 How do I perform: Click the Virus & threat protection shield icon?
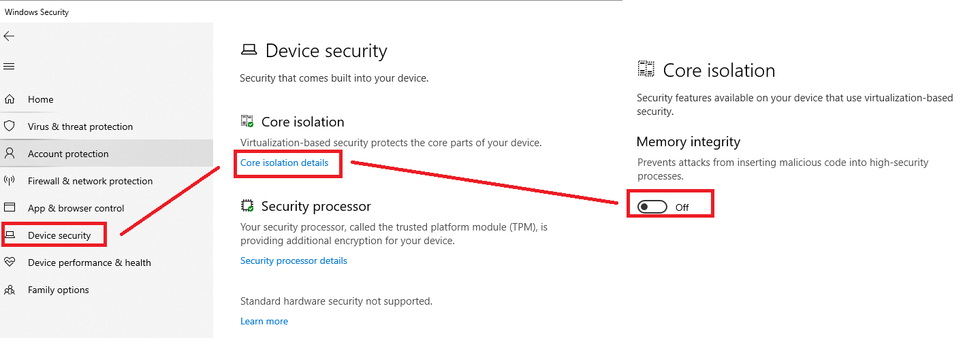10,126
